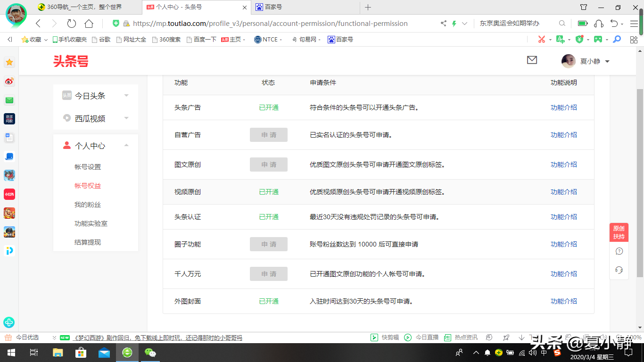Viewport: 644px width, 362px height.
Task: Open the headset customer service icon
Action: pos(619,270)
